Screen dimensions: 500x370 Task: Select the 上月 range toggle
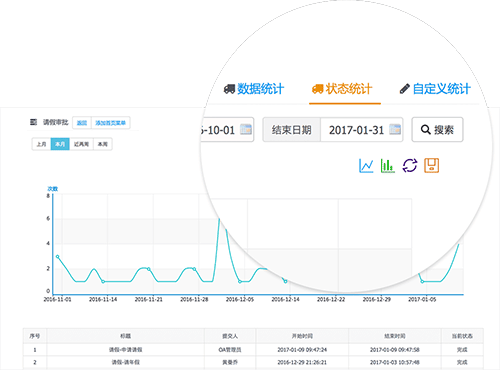(x=41, y=144)
